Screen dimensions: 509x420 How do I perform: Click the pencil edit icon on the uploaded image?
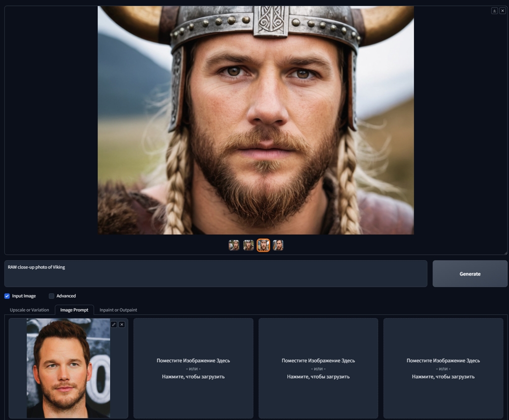[113, 324]
